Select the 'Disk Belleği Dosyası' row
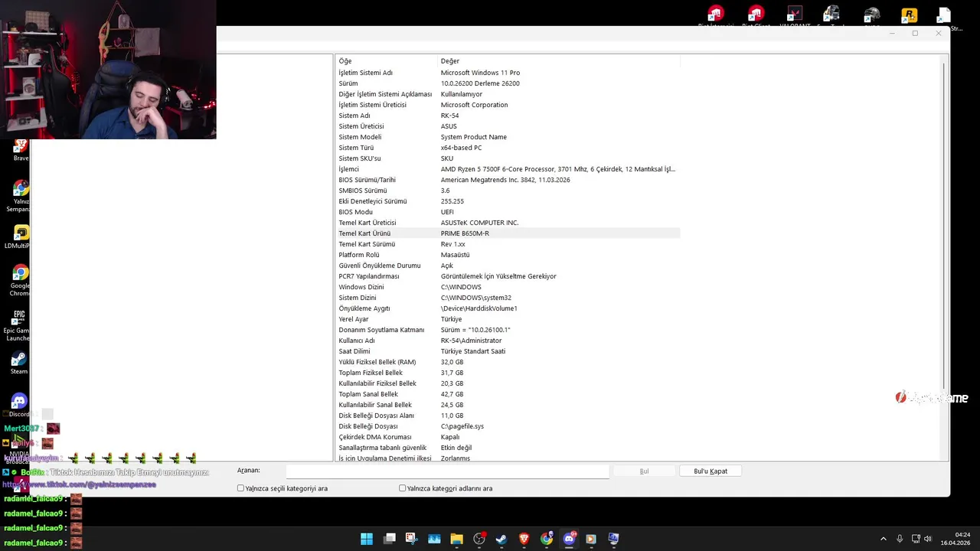 click(508, 426)
